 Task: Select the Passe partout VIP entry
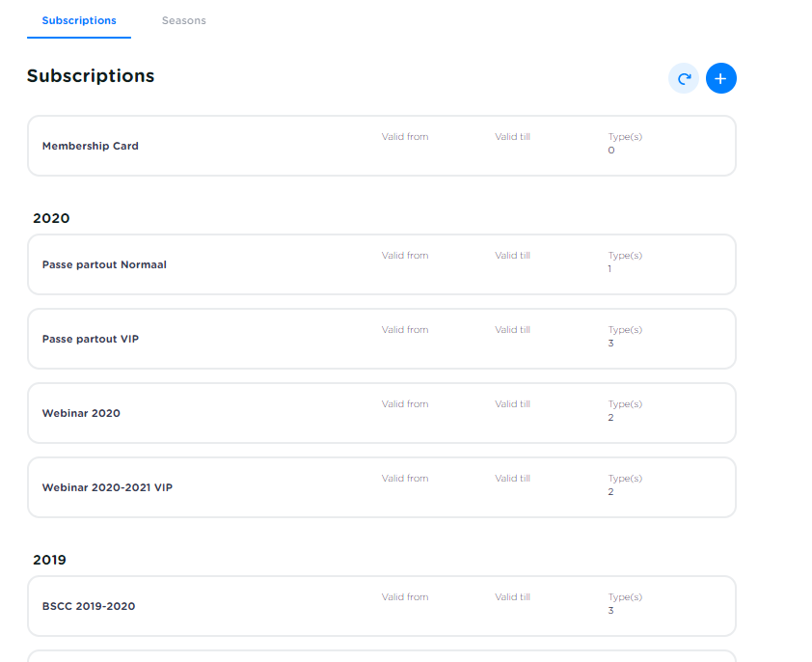point(91,340)
